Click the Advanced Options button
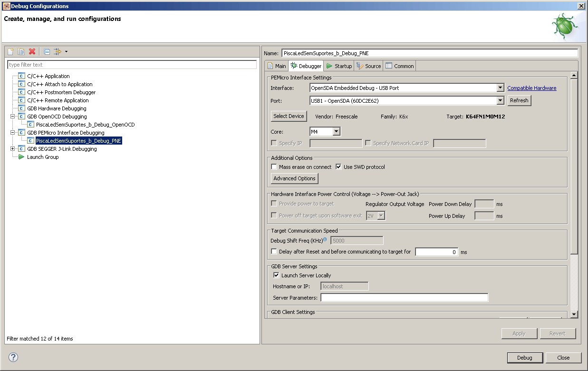588x371 pixels. [x=294, y=178]
